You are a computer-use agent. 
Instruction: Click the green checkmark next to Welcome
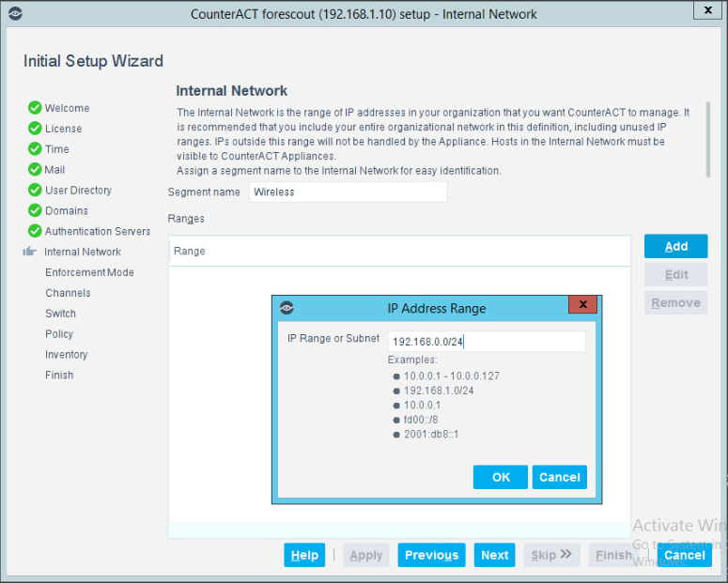pos(35,108)
